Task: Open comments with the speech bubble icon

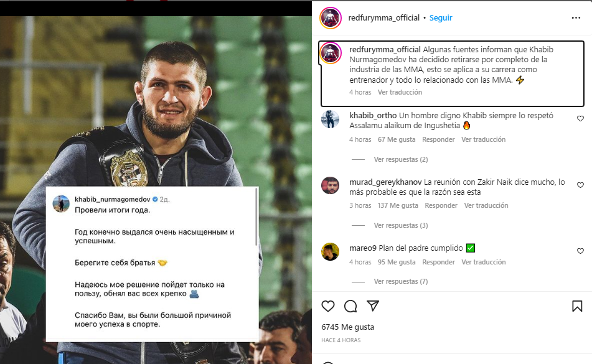Action: pyautogui.click(x=350, y=306)
